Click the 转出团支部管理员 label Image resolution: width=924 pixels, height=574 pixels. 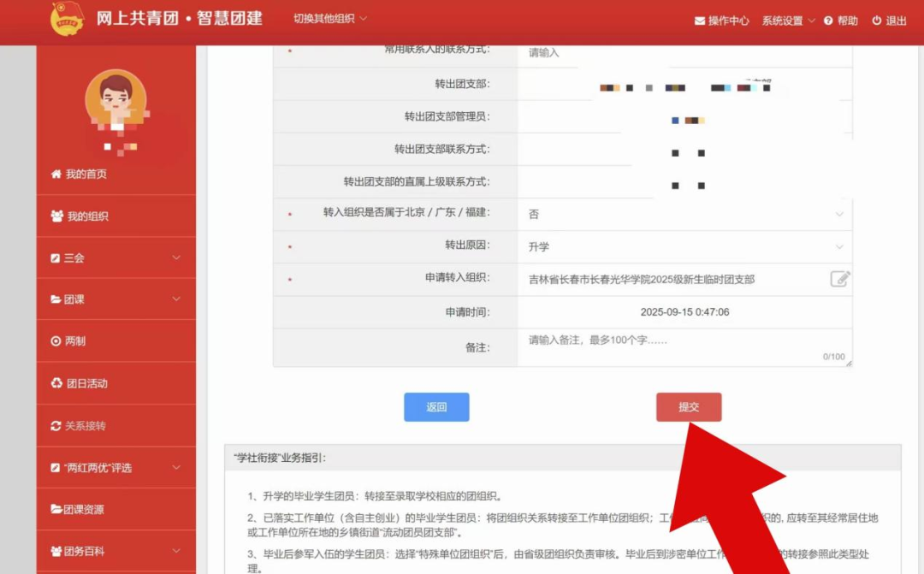447,116
